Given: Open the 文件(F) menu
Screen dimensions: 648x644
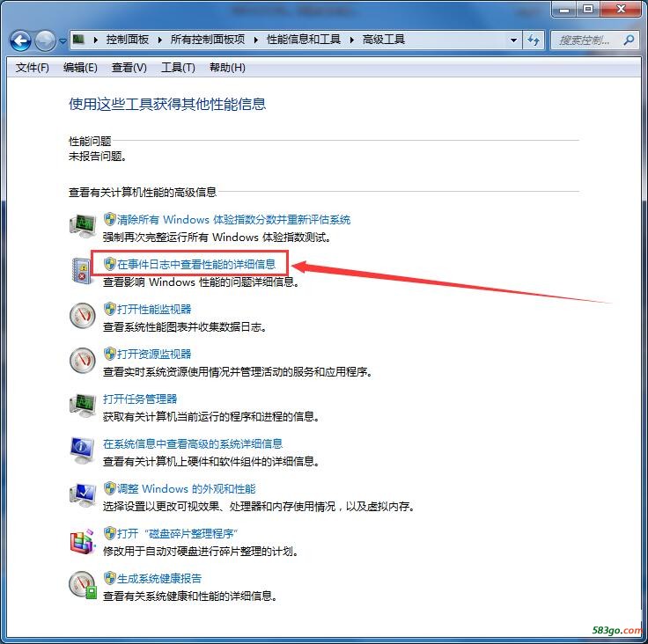Looking at the screenshot, I should tap(33, 68).
